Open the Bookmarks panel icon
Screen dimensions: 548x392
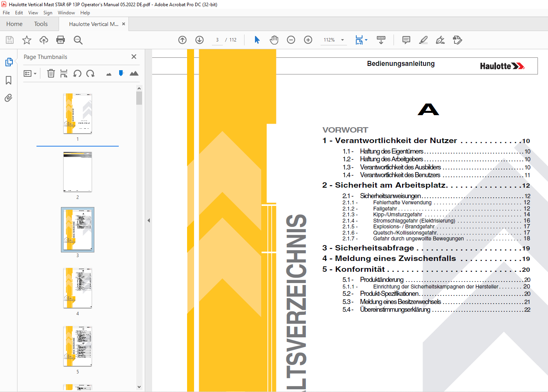pyautogui.click(x=9, y=80)
